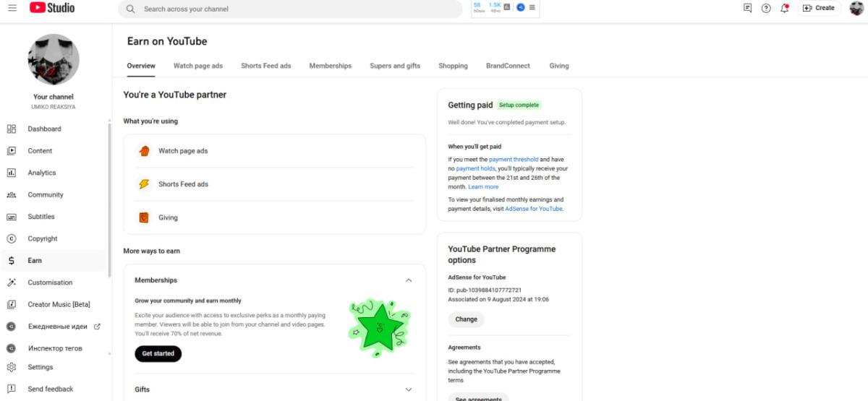Viewport: 868px width, 401px height.
Task: Click the extension widget hamburger icon
Action: (x=532, y=7)
